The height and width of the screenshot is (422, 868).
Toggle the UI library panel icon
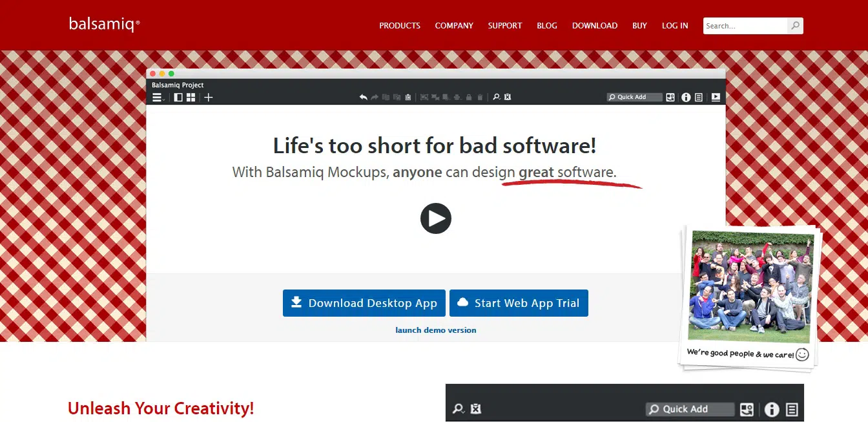670,98
